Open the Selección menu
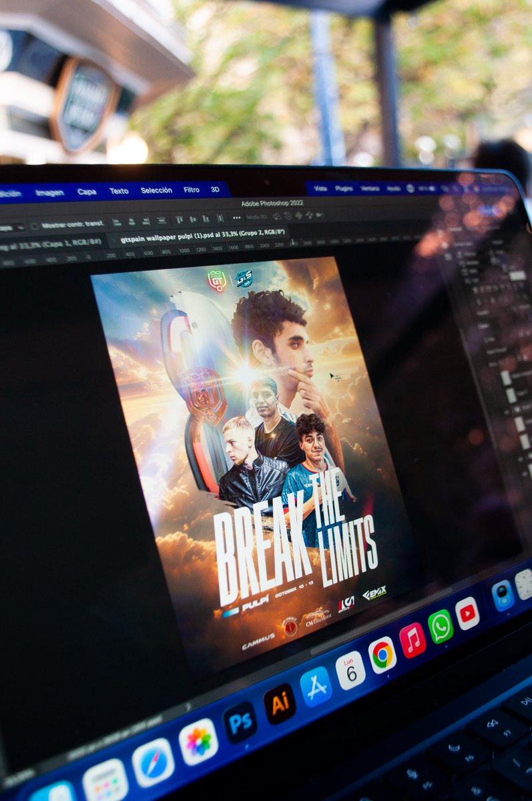The width and height of the screenshot is (532, 801). click(156, 190)
